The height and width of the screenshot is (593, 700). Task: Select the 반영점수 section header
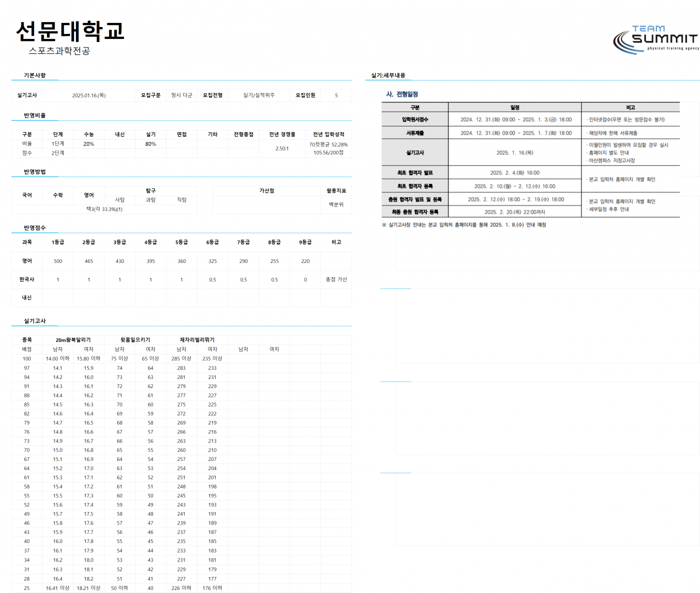[34, 228]
